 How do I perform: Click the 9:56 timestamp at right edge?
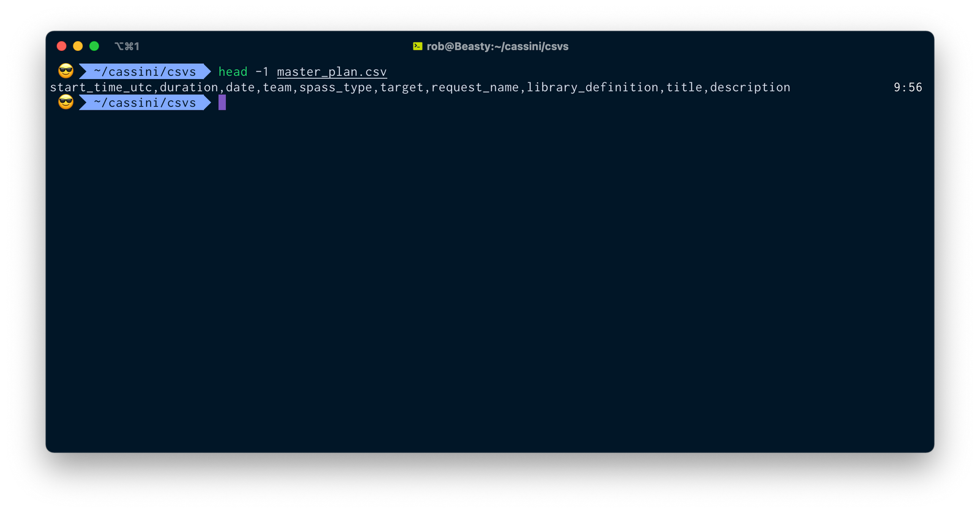907,88
